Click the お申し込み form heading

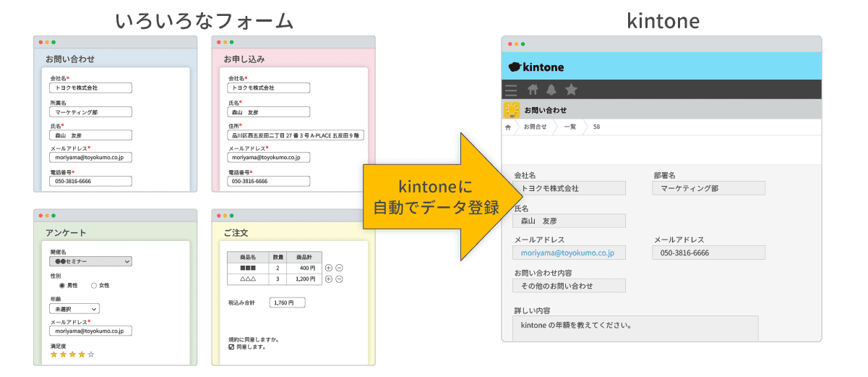point(243,59)
